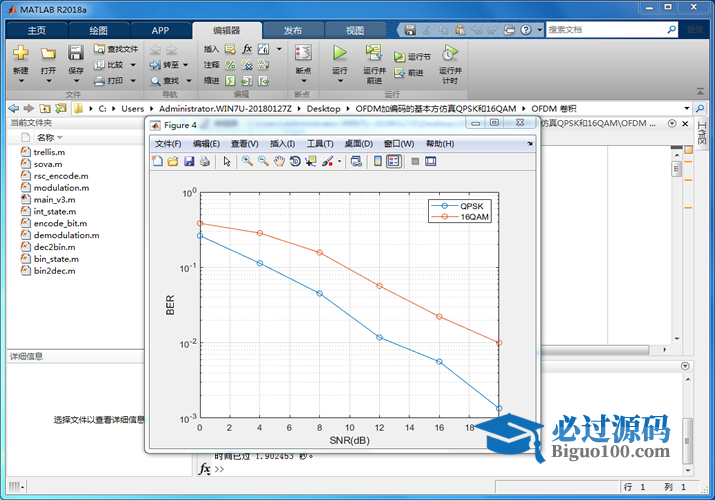Toggle the Insert Legend button in figure toolbar
This screenshot has height=500, width=715.
(x=393, y=161)
